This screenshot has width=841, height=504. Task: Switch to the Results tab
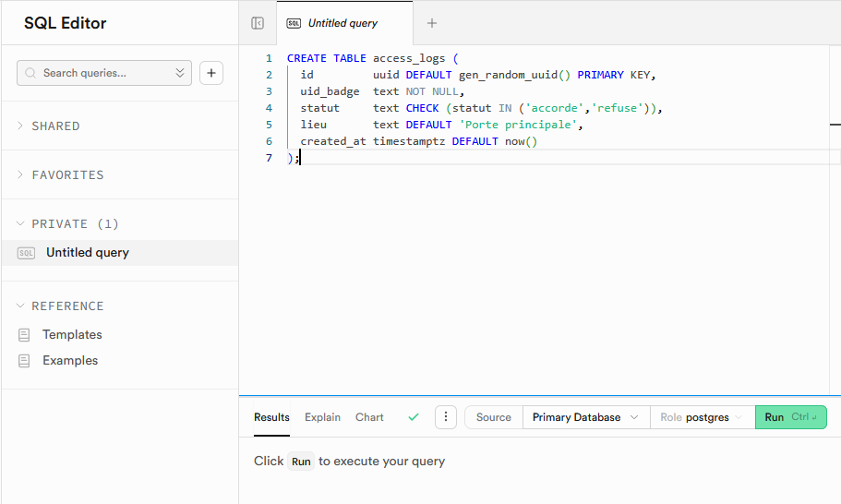[x=271, y=417]
